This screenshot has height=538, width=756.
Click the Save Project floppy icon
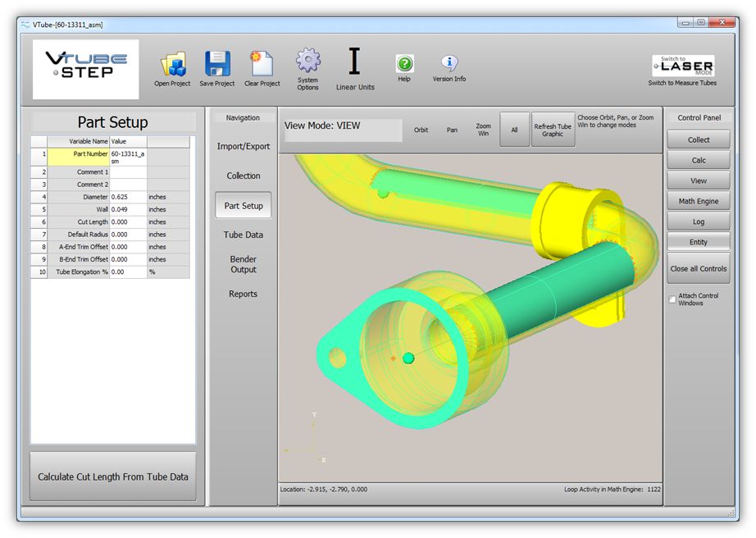217,64
